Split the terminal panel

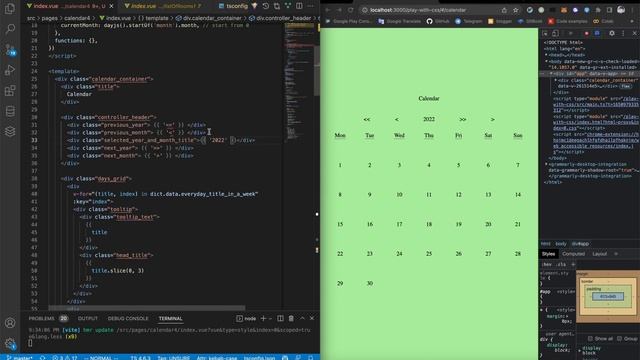pyautogui.click(x=280, y=318)
